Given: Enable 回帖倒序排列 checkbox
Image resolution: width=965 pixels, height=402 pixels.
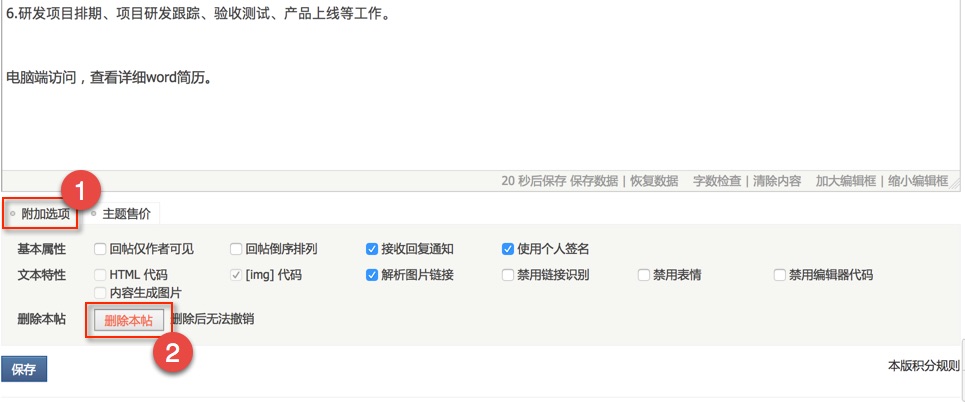Looking at the screenshot, I should pyautogui.click(x=236, y=249).
